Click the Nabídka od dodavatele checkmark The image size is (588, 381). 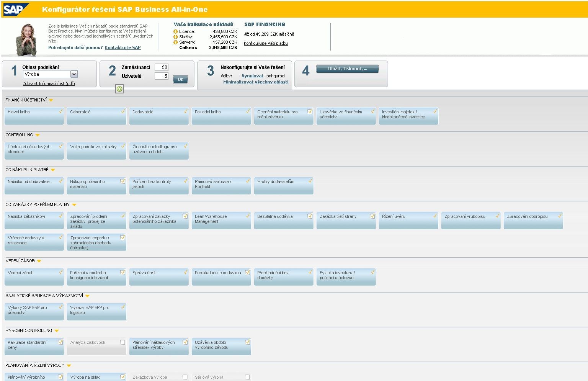click(61, 181)
